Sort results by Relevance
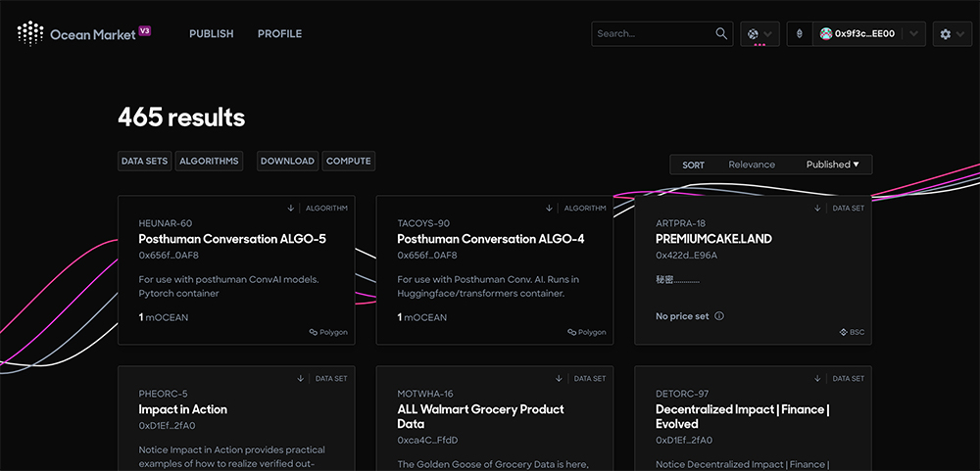Image resolution: width=980 pixels, height=471 pixels. [x=752, y=165]
